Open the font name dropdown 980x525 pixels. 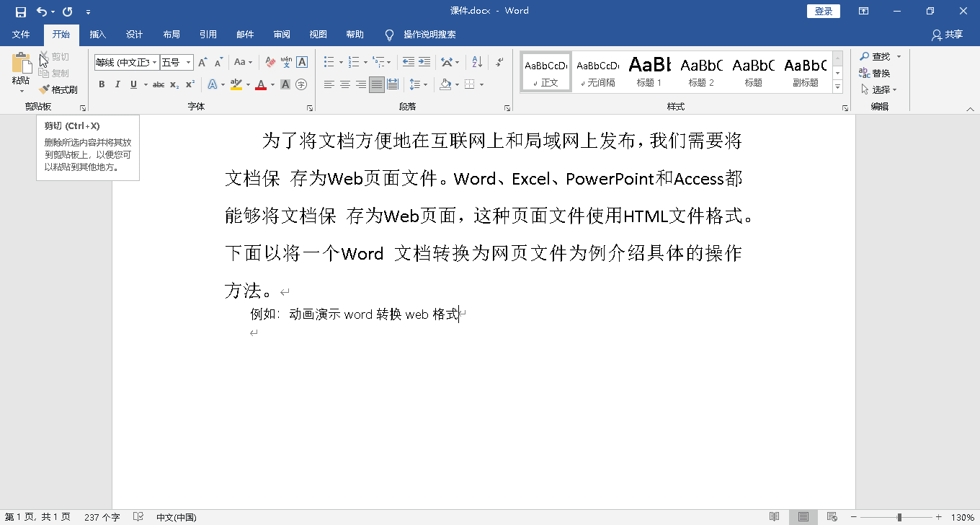pos(154,63)
